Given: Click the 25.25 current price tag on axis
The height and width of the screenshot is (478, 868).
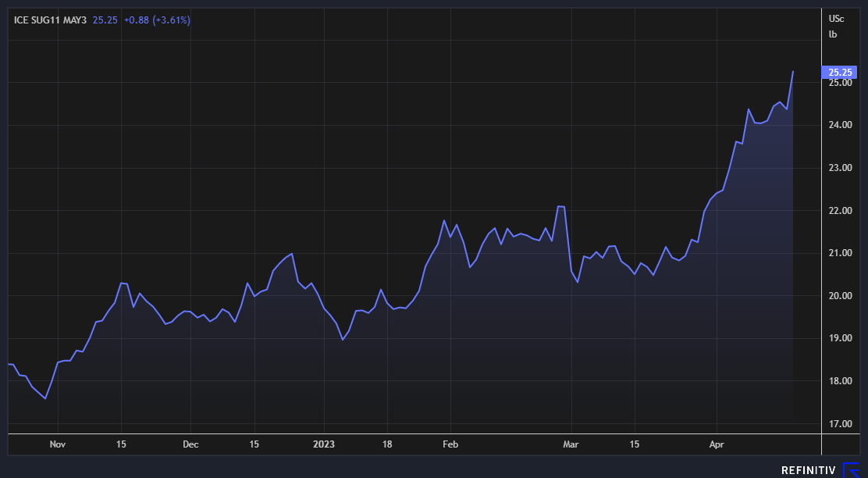Looking at the screenshot, I should point(840,72).
